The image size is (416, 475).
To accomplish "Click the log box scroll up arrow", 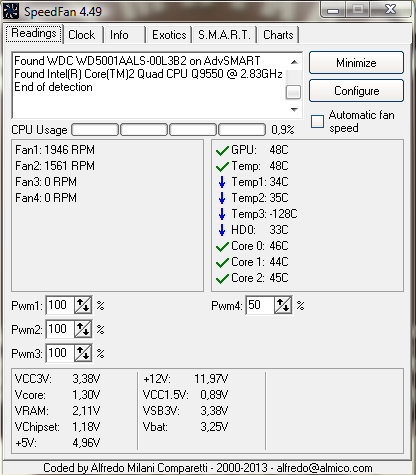I will 294,62.
